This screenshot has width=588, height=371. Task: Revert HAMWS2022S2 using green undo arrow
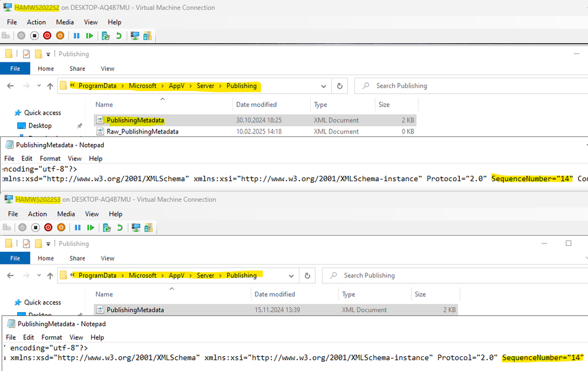(x=119, y=36)
